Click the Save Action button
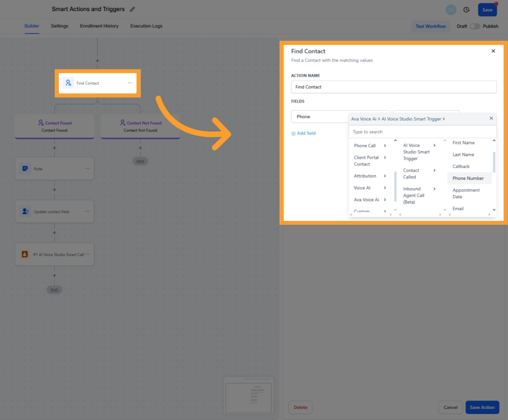 point(482,407)
